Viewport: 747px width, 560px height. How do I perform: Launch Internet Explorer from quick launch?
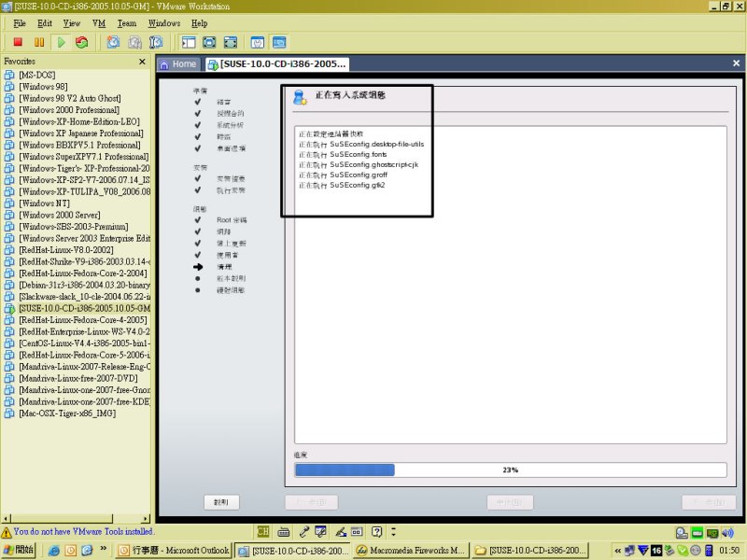(x=54, y=551)
